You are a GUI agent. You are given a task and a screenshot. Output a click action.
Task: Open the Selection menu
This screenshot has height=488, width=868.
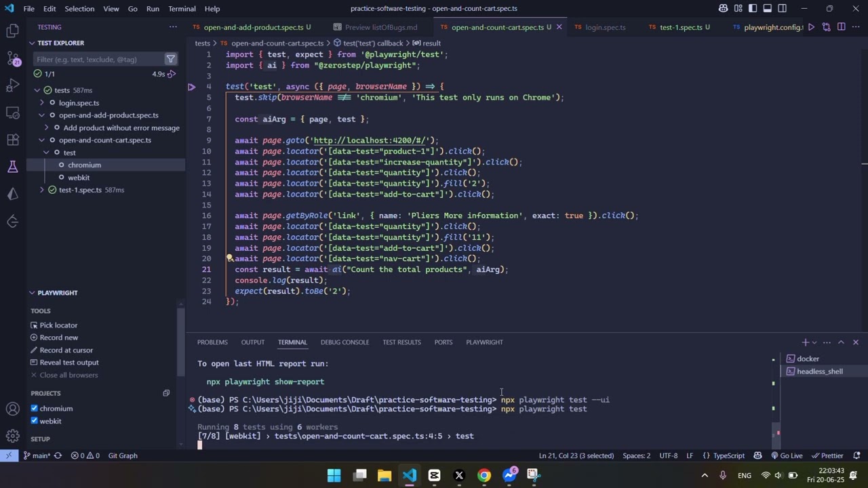click(79, 9)
